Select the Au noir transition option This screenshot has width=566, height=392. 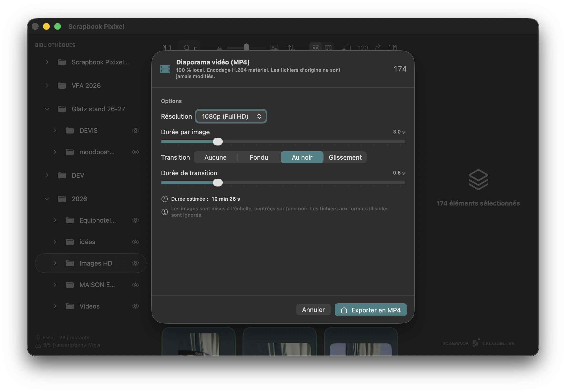(x=302, y=157)
